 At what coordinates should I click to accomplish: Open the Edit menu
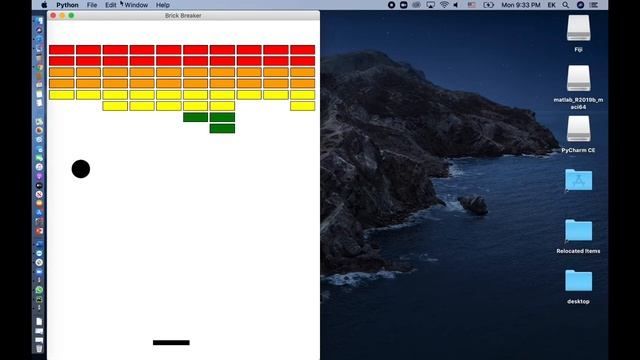pyautogui.click(x=111, y=5)
